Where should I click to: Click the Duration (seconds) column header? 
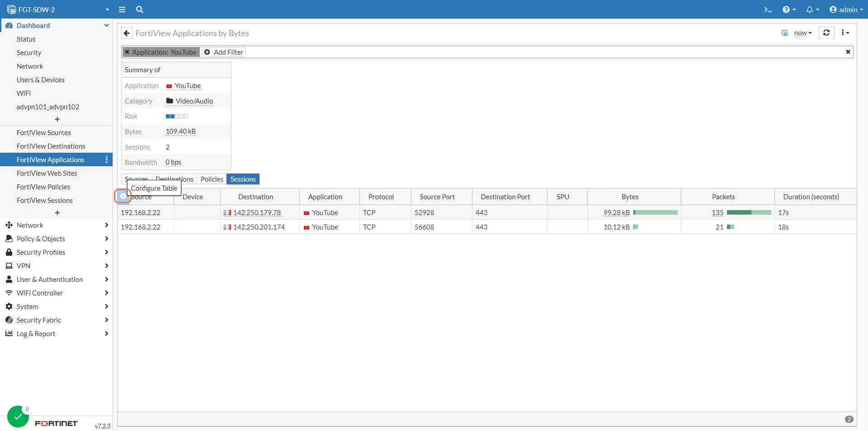click(x=816, y=197)
